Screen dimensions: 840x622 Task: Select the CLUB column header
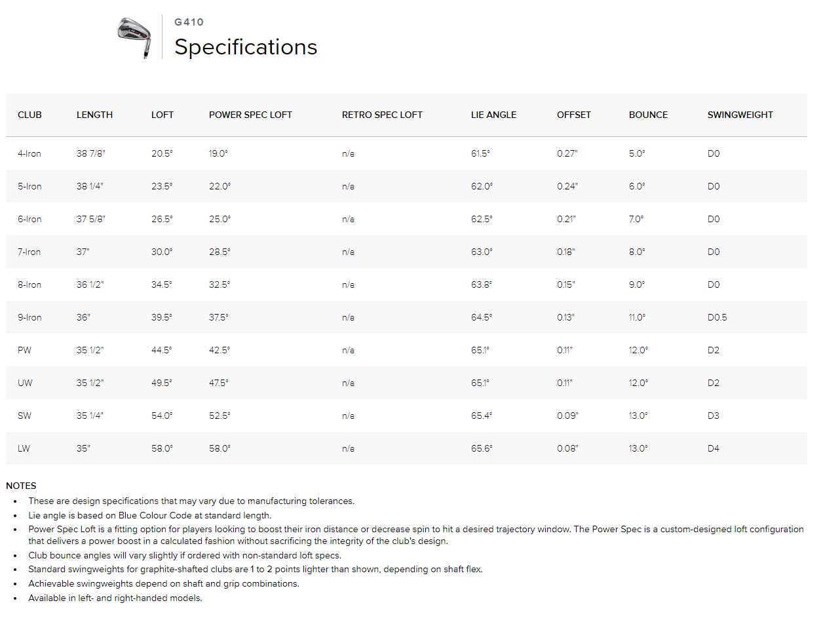[29, 115]
